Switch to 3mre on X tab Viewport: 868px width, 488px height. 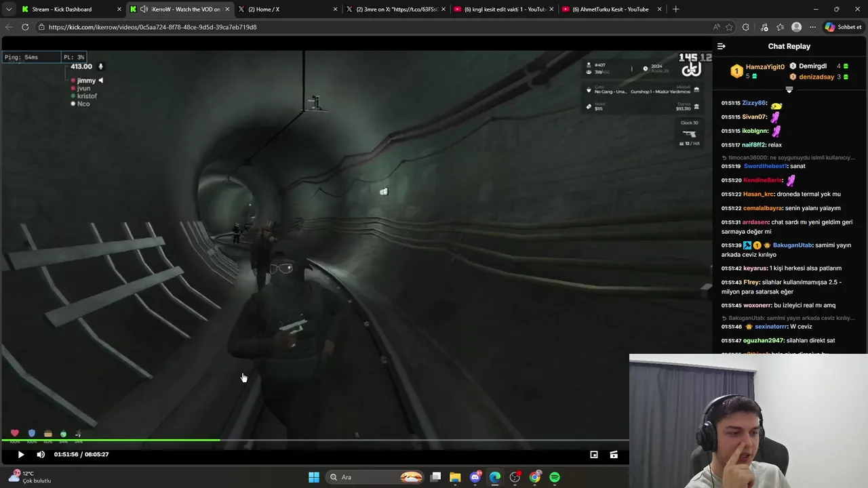click(x=396, y=9)
